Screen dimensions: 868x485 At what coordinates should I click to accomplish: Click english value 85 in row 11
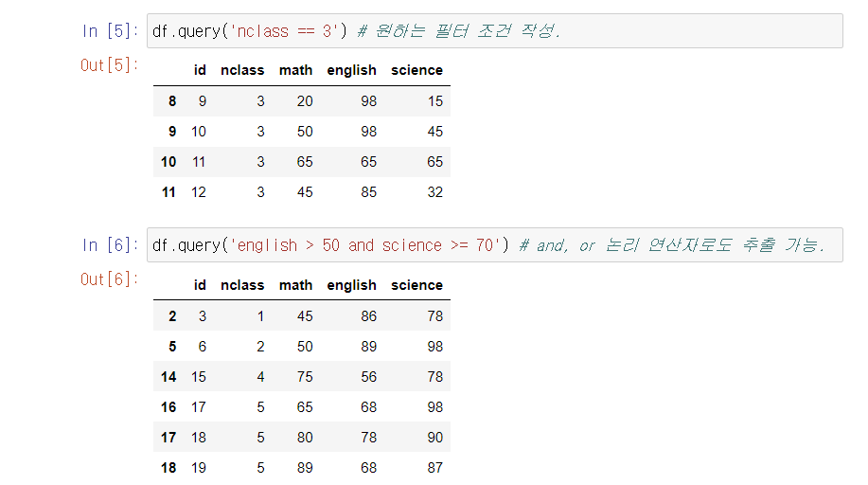point(368,192)
